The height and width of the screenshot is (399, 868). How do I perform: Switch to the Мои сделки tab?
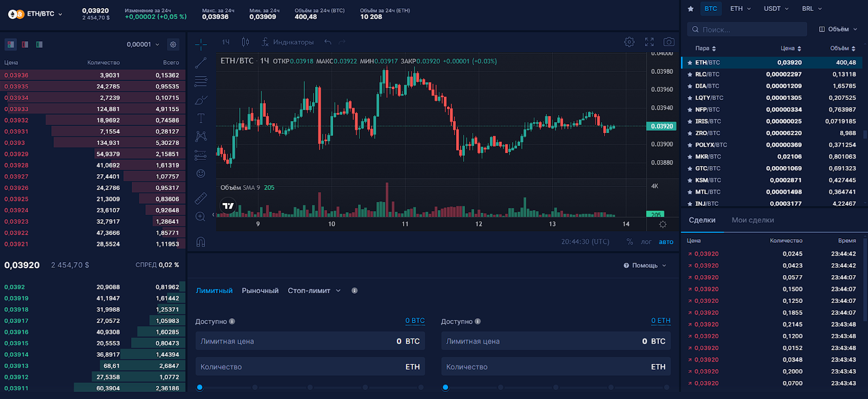coord(752,220)
